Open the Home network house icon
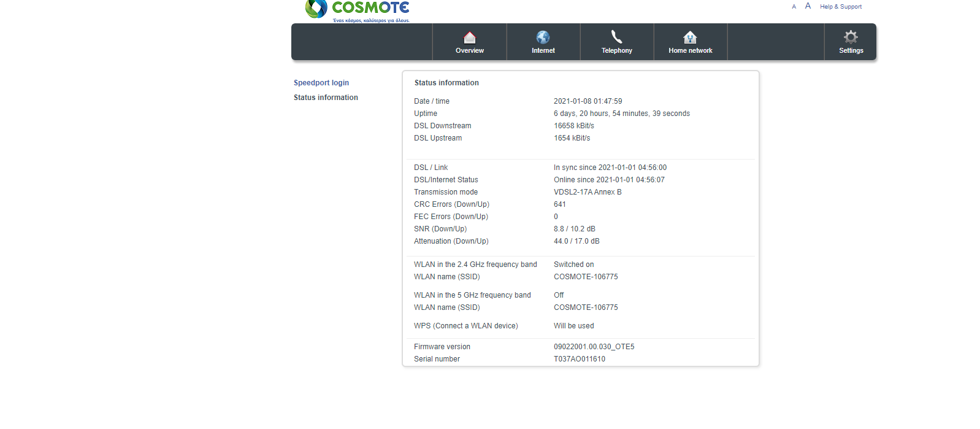Image resolution: width=980 pixels, height=429 pixels. pos(691,37)
